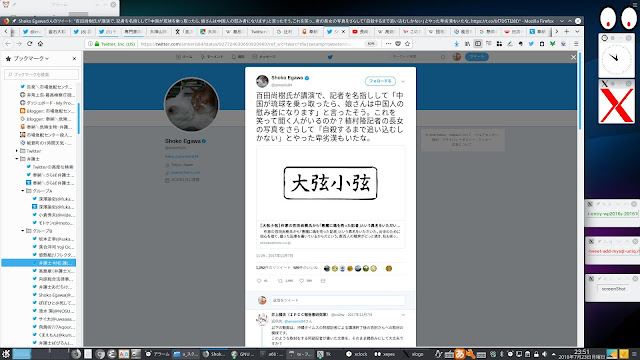Open the Twitter メッセージ nav item
640x360 pixels.
(264, 57)
